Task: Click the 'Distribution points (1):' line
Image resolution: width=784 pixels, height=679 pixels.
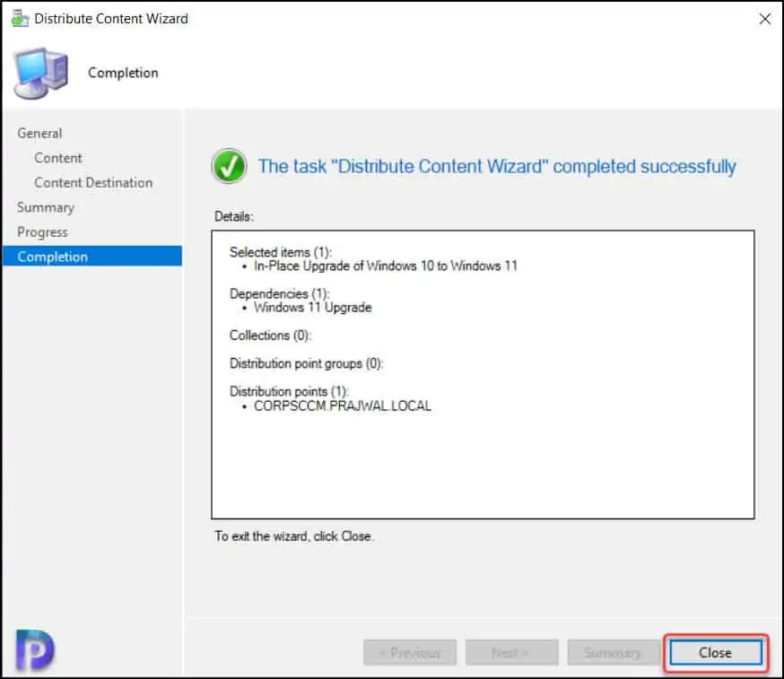Action: coord(289,391)
